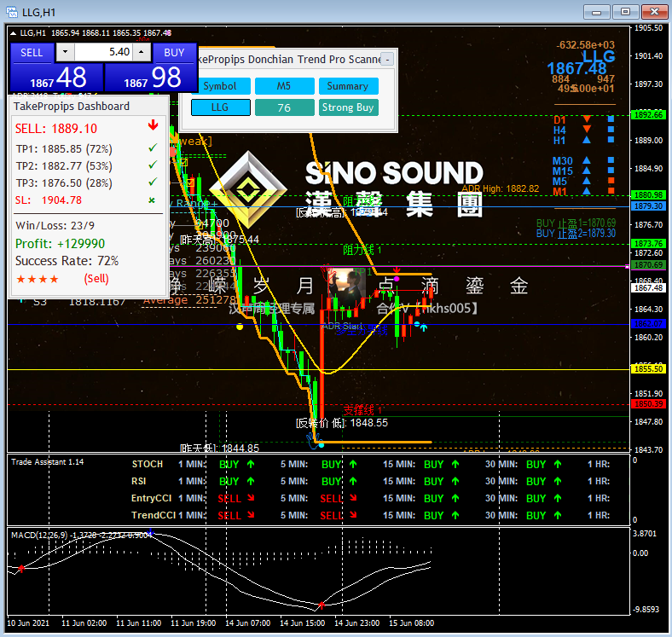This screenshot has width=672, height=637.
Task: Maximize the LLG,H1 chart window
Action: 625,12
